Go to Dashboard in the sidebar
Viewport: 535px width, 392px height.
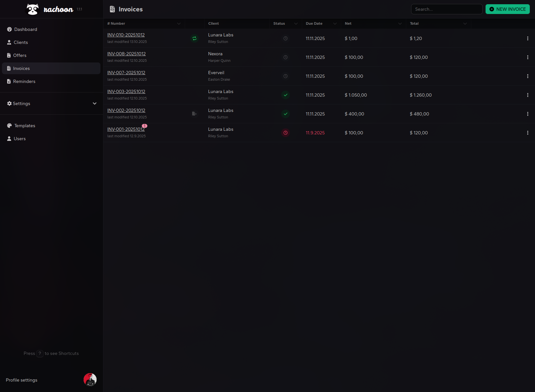(x=25, y=29)
